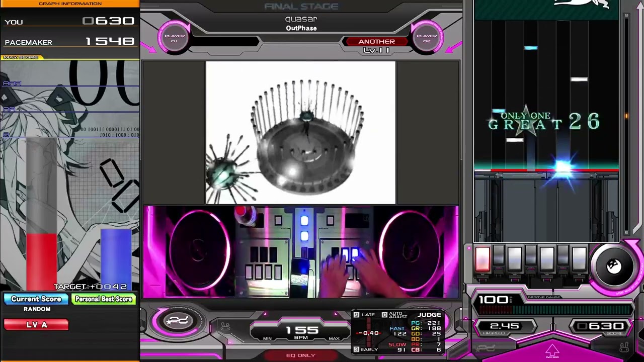
Task: Click the EQ ONLY button
Action: pos(301,355)
